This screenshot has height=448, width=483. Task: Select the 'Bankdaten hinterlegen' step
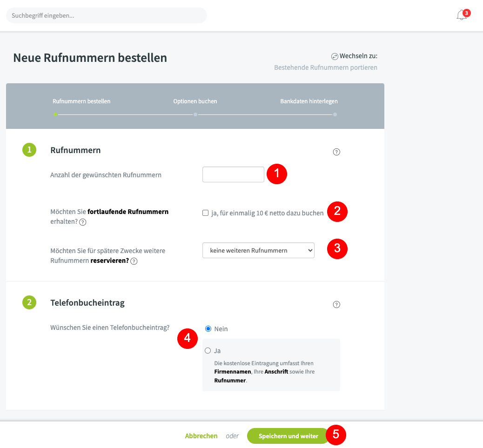[309, 101]
